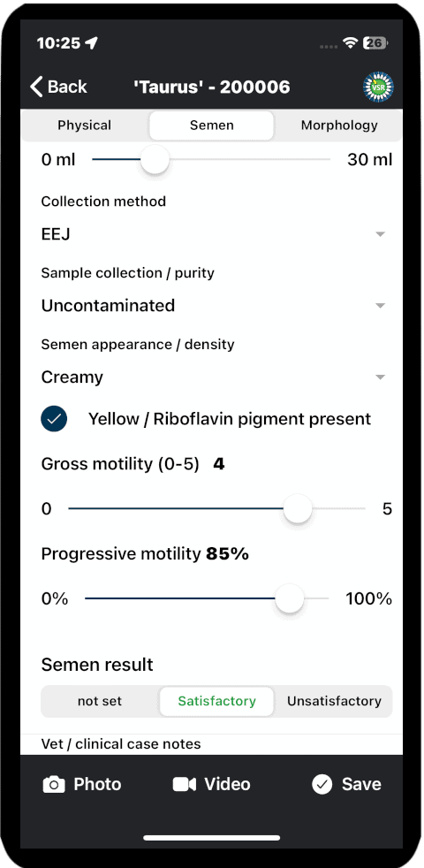Switch to the Physical tab
Viewport: 424px width, 868px height.
85,126
